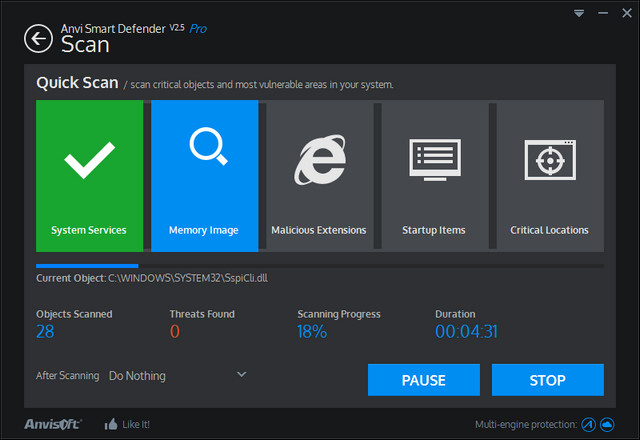Viewport: 640px width, 440px height.
Task: Expand the After Scanning chevron arrow
Action: click(242, 374)
